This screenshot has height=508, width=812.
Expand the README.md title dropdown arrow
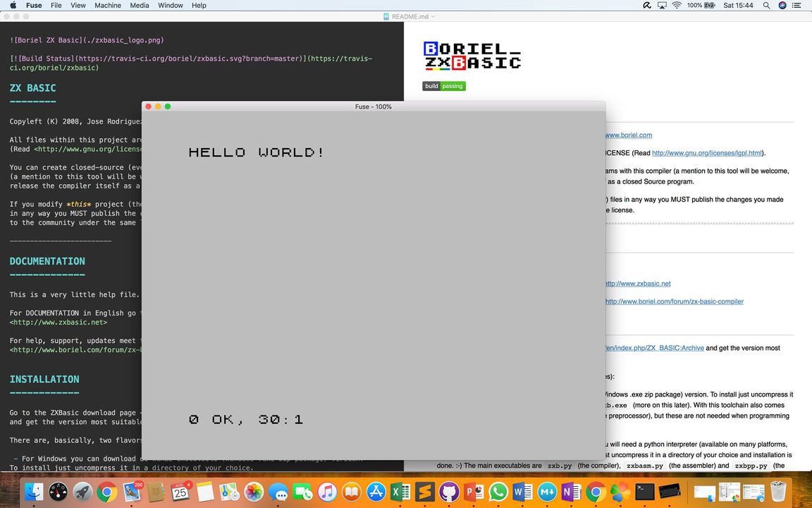point(433,16)
